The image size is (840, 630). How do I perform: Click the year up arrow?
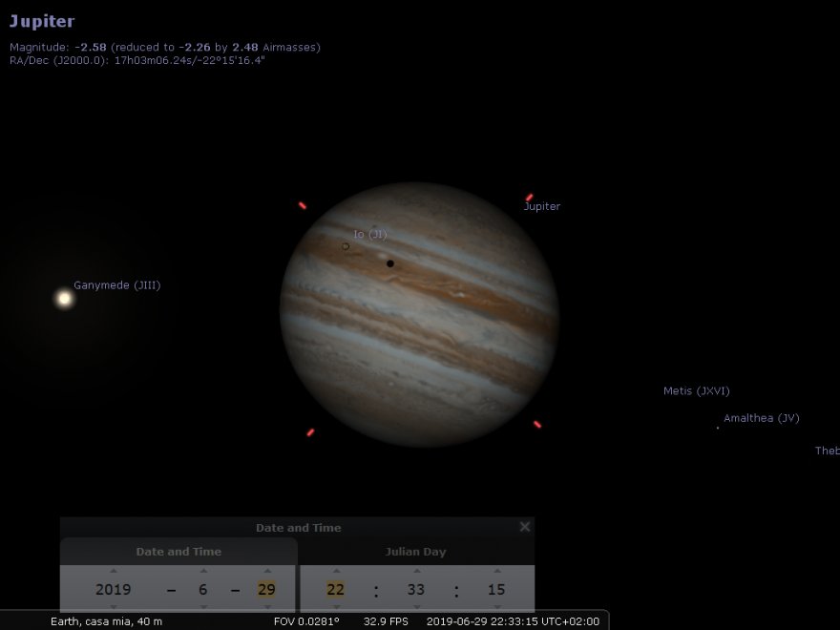[x=114, y=571]
